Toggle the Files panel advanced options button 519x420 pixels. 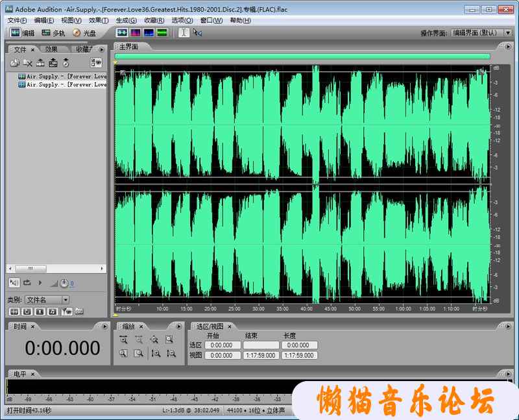96,62
